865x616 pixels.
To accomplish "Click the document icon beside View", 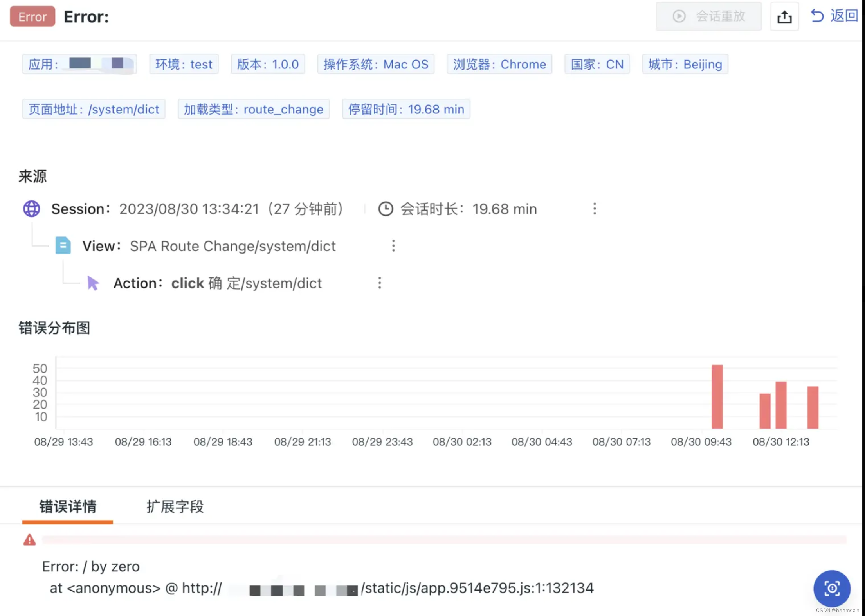I will 63,246.
